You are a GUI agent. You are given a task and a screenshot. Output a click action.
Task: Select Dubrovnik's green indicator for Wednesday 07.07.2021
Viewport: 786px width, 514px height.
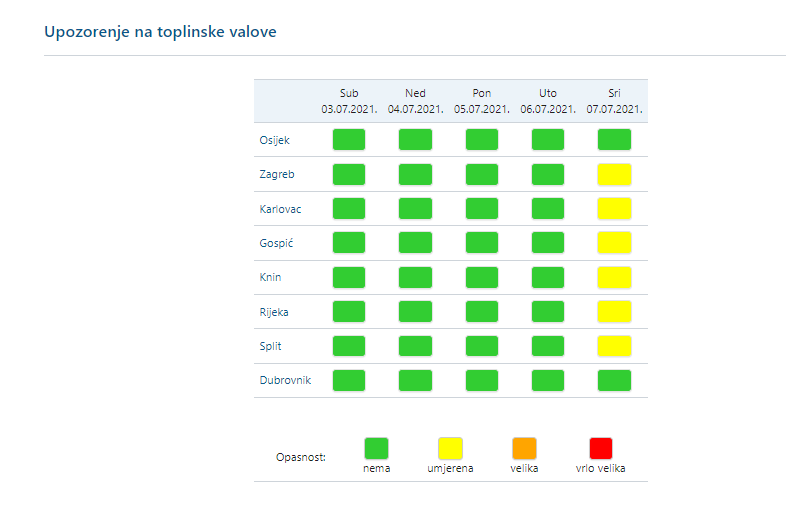tap(614, 380)
